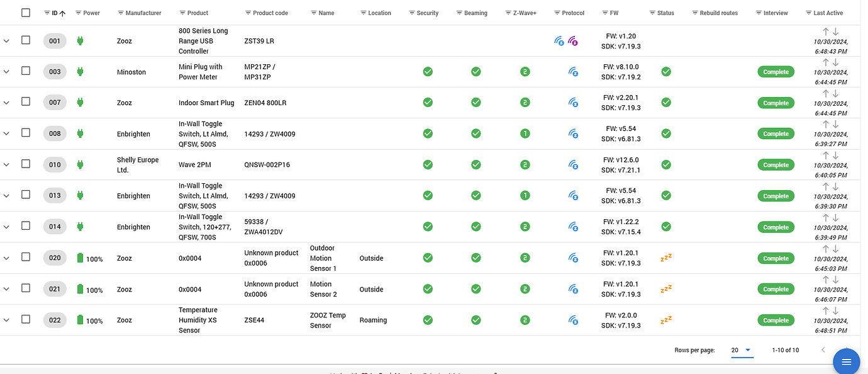
Task: Select the checkbox for node 022
Action: pos(26,319)
